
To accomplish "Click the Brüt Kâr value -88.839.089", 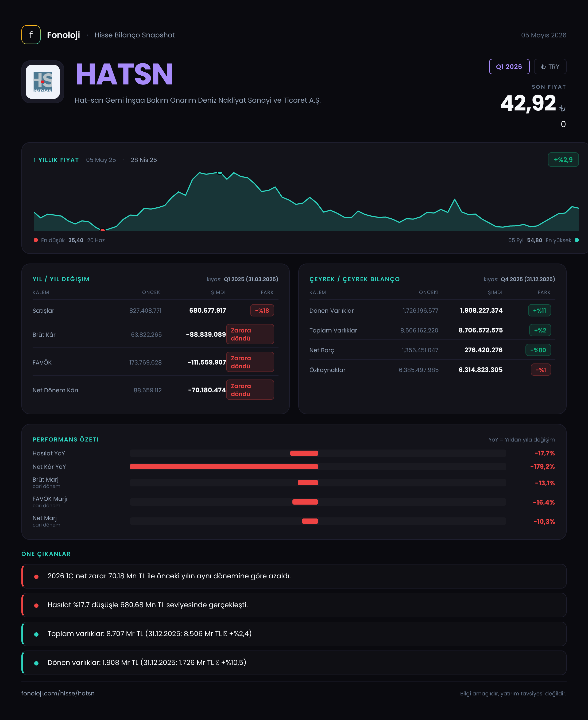I will 206,335.
